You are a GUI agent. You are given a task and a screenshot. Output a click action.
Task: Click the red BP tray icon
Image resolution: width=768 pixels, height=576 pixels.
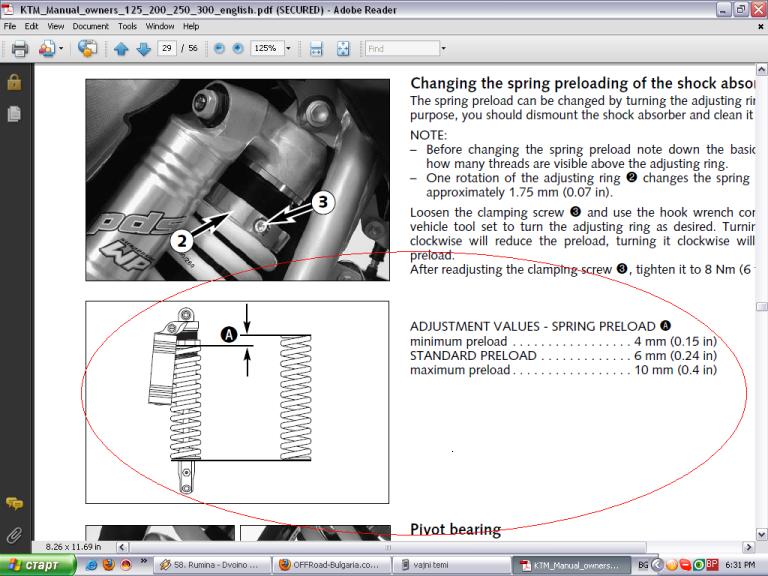click(x=712, y=564)
